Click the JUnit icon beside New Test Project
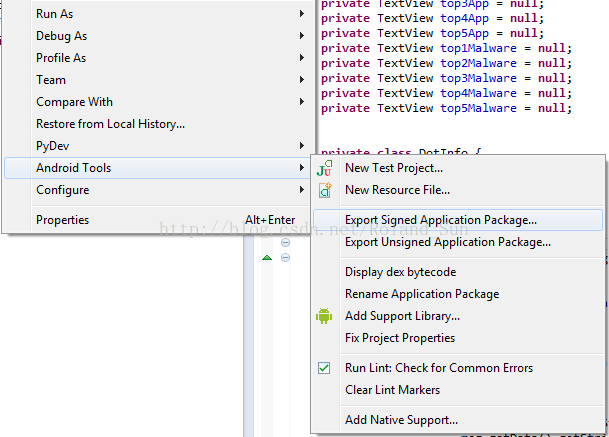Image resolution: width=609 pixels, height=437 pixels. pyautogui.click(x=324, y=168)
